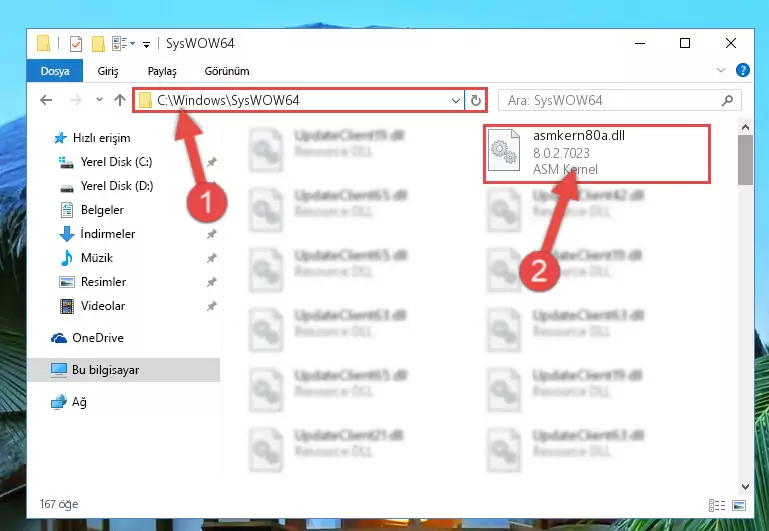The height and width of the screenshot is (531, 769).
Task: Open the Dosya menu tab
Action: point(55,71)
